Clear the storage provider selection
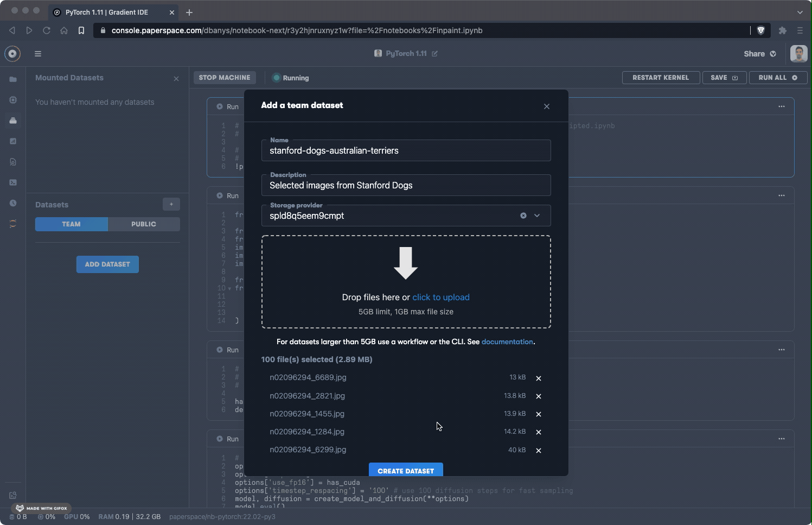The height and width of the screenshot is (525, 812). coord(523,216)
